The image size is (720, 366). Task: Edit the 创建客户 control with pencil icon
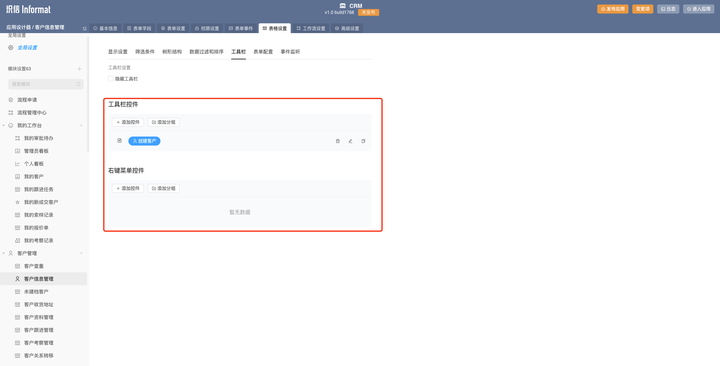pyautogui.click(x=350, y=141)
